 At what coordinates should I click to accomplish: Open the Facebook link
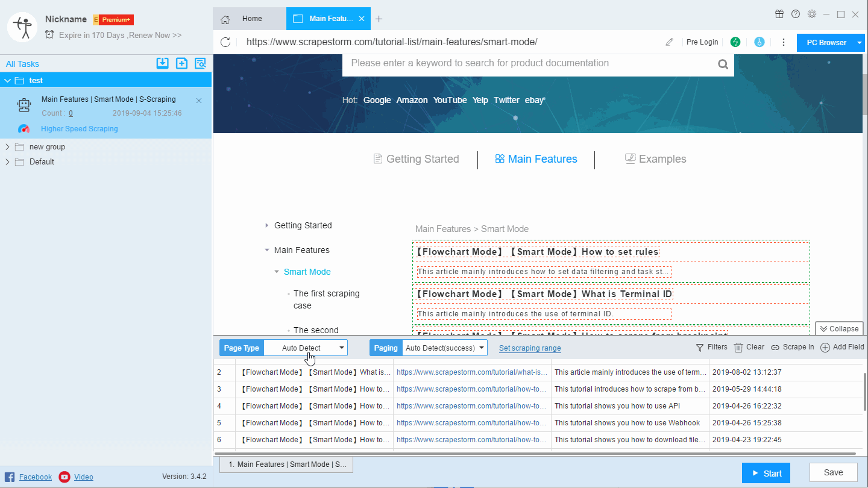click(x=36, y=477)
